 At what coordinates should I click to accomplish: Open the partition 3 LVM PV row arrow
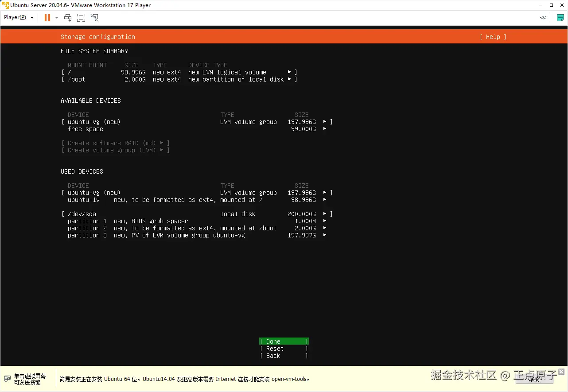coord(325,235)
